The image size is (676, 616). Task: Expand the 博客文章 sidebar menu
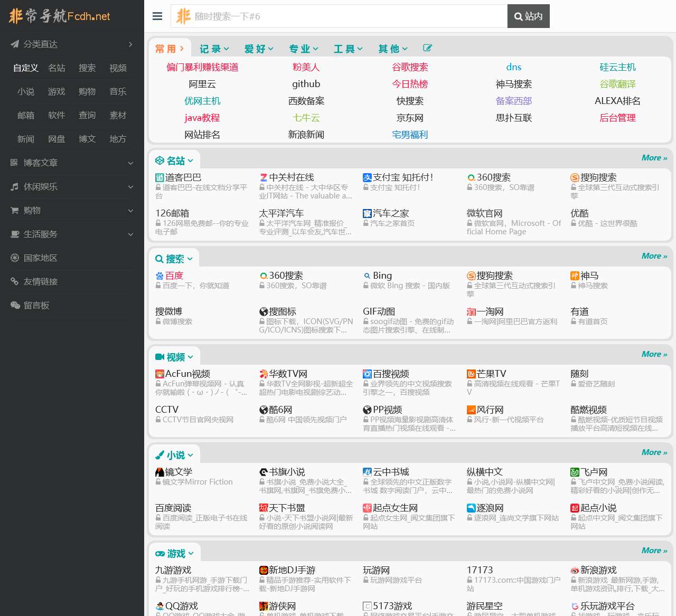click(130, 163)
